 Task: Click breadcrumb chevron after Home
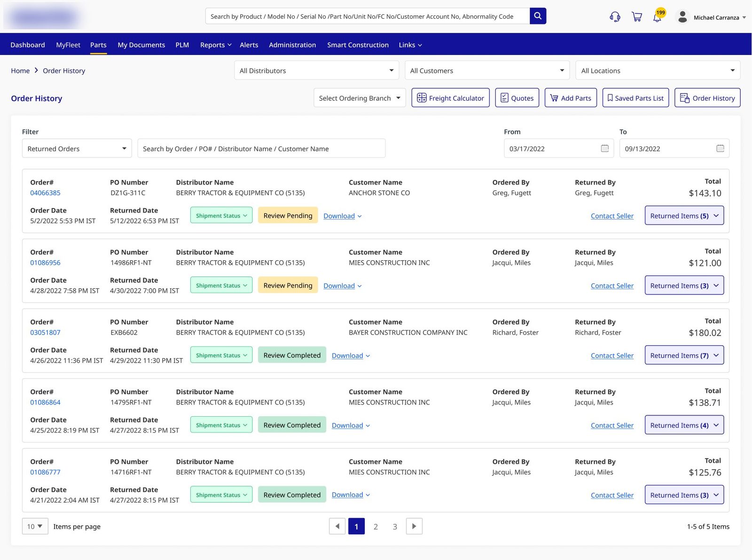pos(36,70)
